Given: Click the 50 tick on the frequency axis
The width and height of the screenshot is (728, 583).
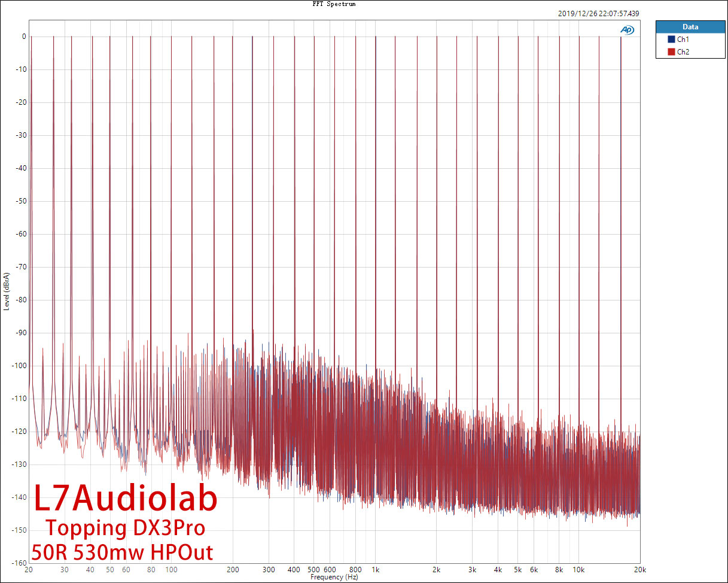Looking at the screenshot, I should click(110, 570).
